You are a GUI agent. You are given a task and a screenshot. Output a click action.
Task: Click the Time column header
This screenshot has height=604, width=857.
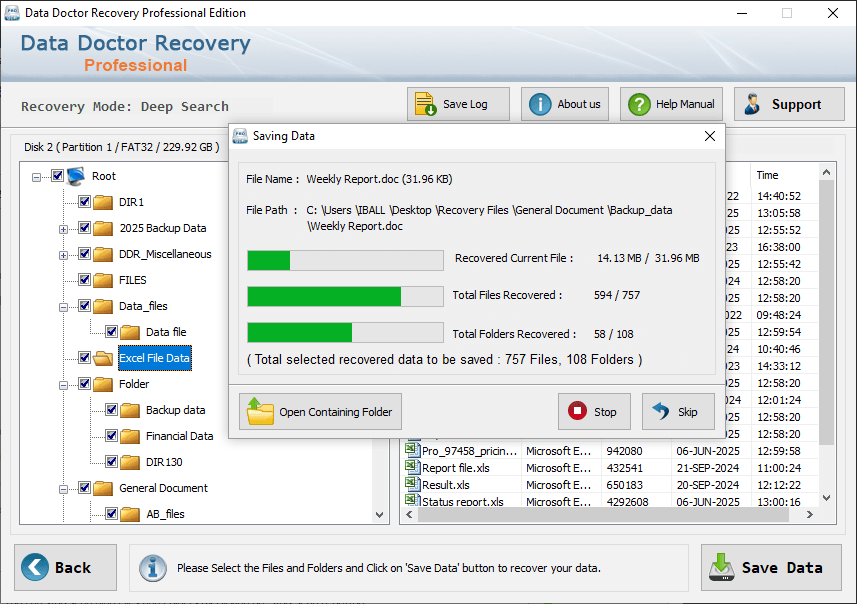783,175
